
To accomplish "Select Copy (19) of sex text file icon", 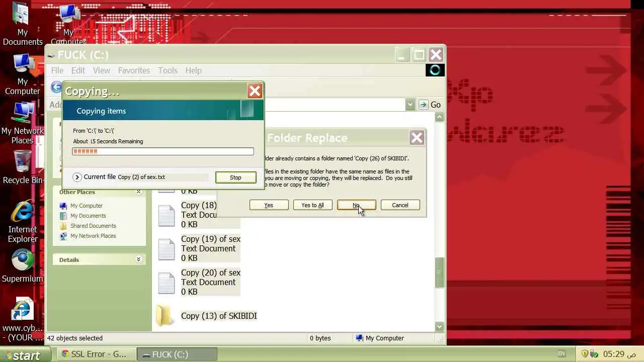I will [167, 249].
